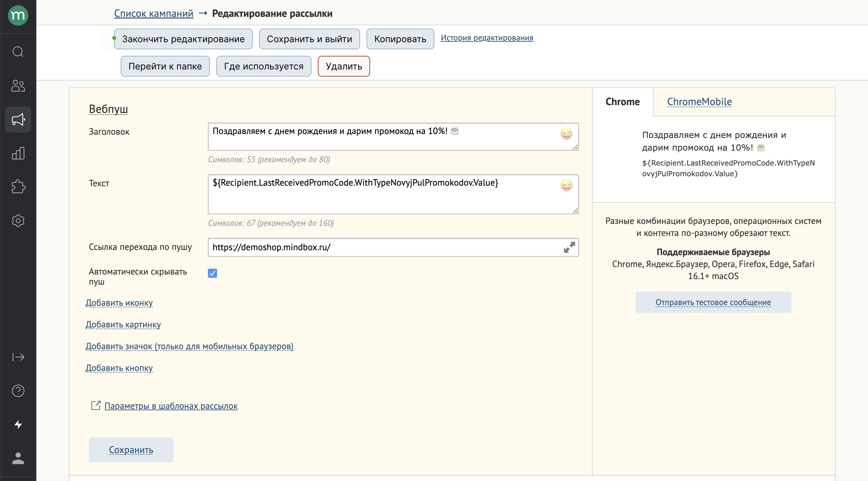Screen dimensions: 868x481
Task: Click Перейти к папке button
Action: [x=165, y=66]
